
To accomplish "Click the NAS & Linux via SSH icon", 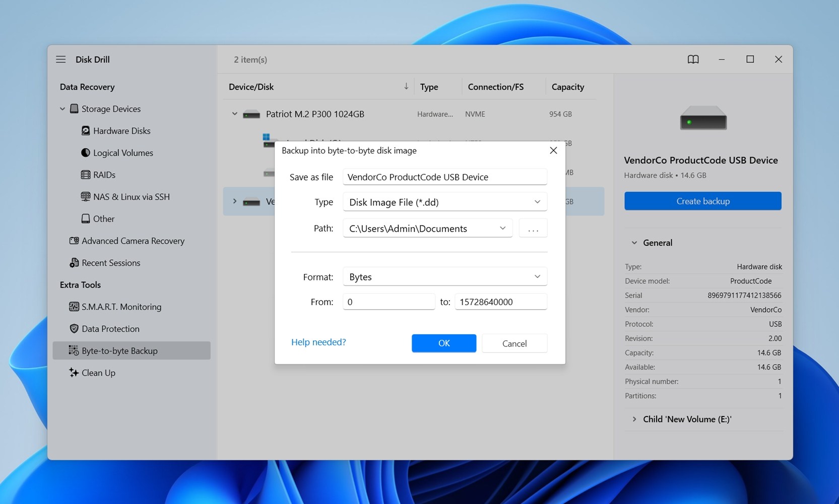I will pos(86,197).
